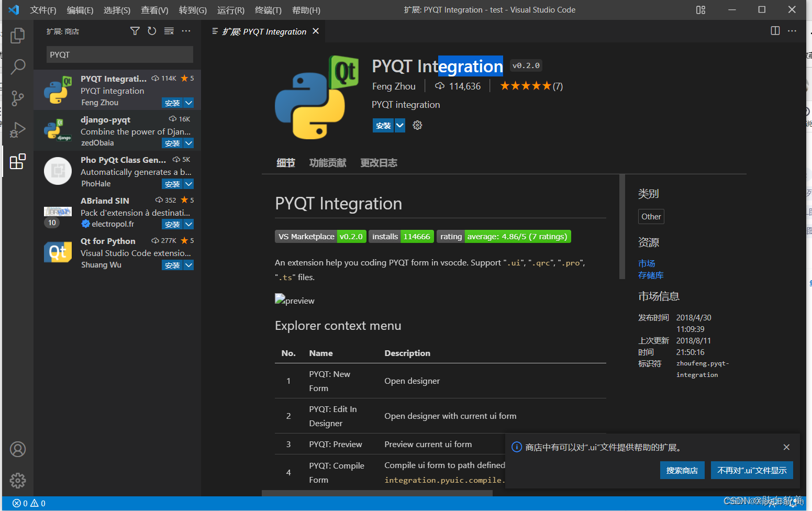Screen dimensions: 812x511
Task: Expand install dropdown for django-pyqt
Action: pos(189,143)
